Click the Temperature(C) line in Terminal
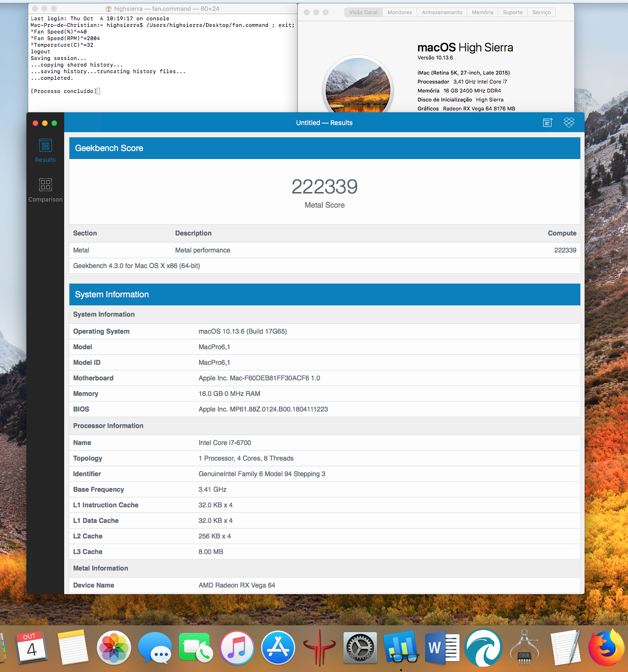This screenshot has height=672, width=628. tap(62, 45)
